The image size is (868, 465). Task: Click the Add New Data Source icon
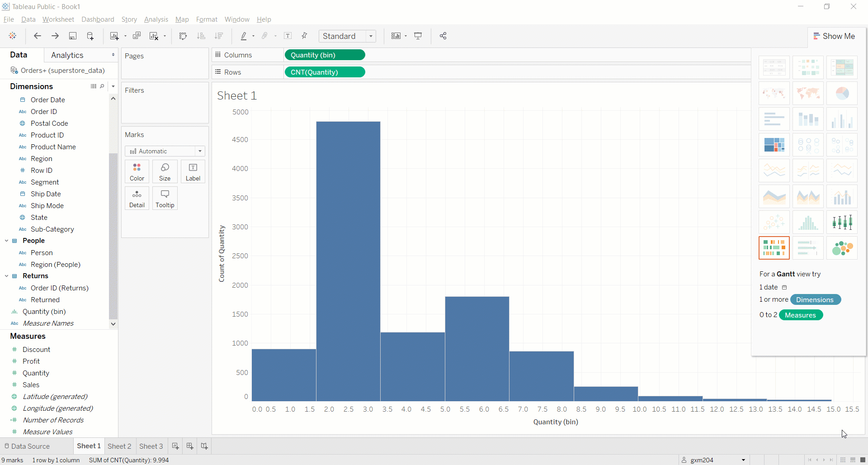click(x=90, y=36)
